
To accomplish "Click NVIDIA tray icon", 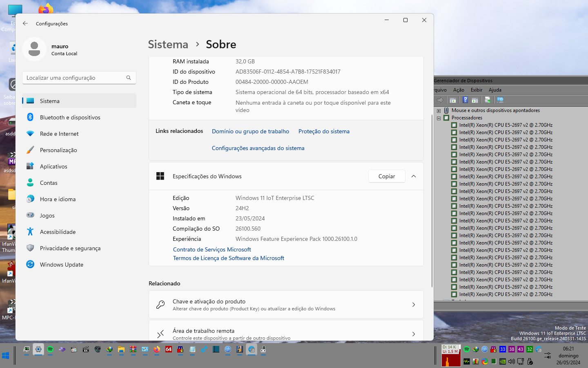I will 503,361.
